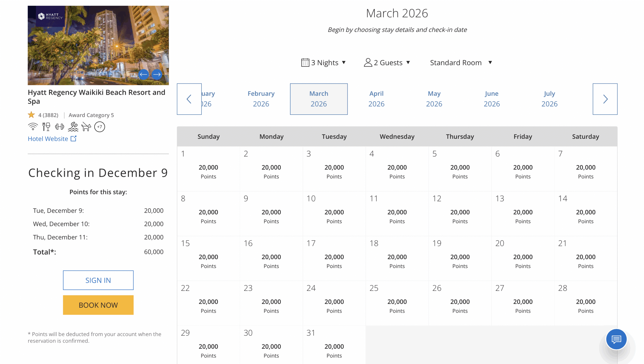Viewport: 644px width, 364px height.
Task: Select March 24 as check-in date
Action: tap(334, 303)
